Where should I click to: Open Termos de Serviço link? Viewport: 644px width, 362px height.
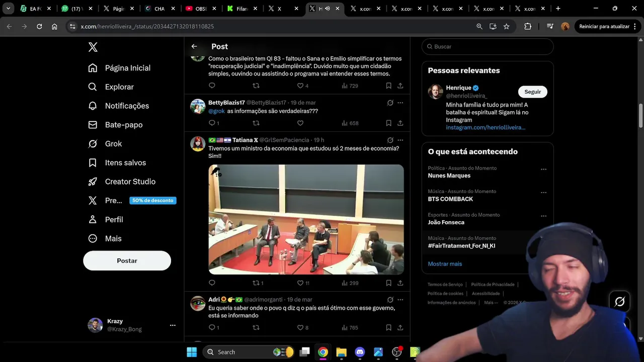pyautogui.click(x=445, y=285)
